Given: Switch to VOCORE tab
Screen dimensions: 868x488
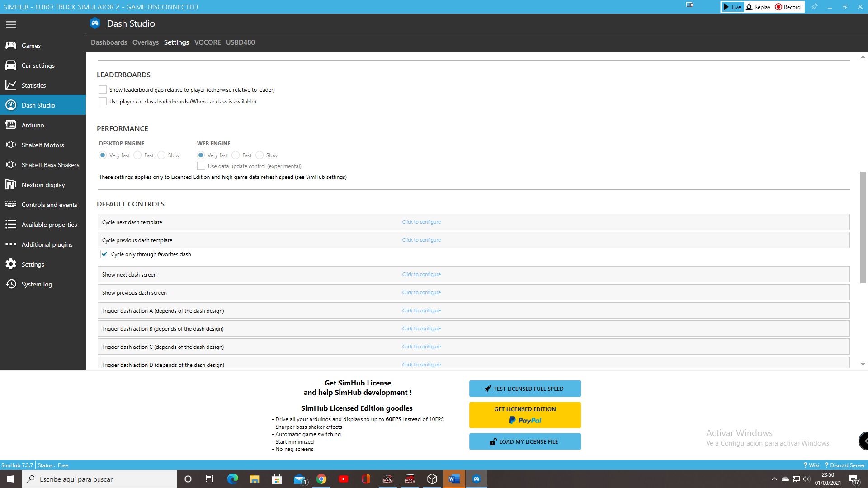Looking at the screenshot, I should click(208, 42).
